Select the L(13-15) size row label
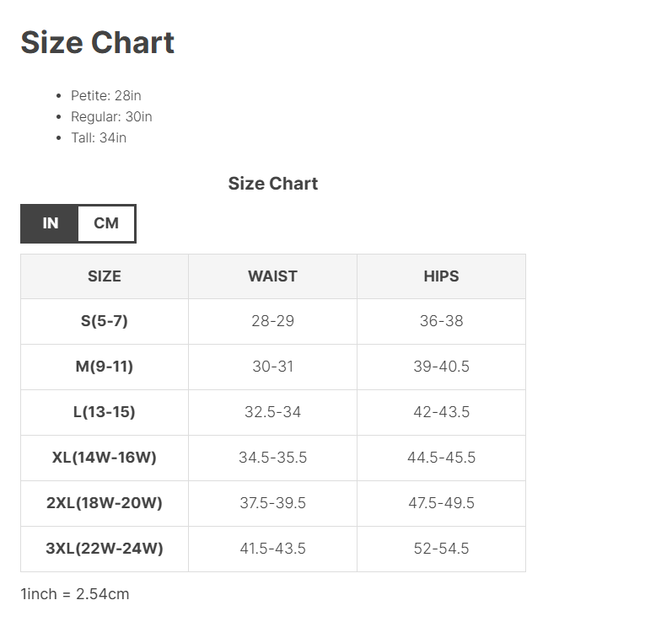This screenshot has height=627, width=672. pyautogui.click(x=105, y=412)
